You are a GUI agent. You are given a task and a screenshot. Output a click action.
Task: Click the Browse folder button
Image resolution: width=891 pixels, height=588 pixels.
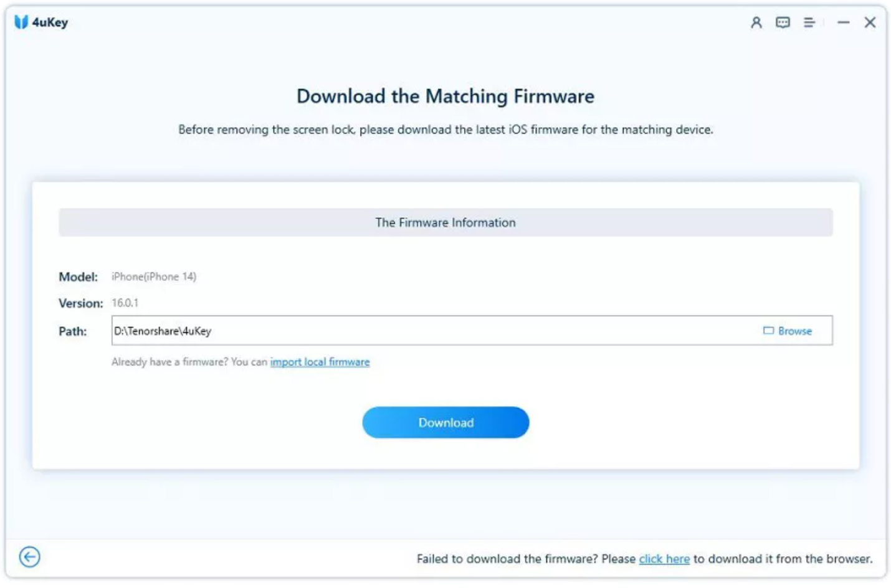point(788,331)
